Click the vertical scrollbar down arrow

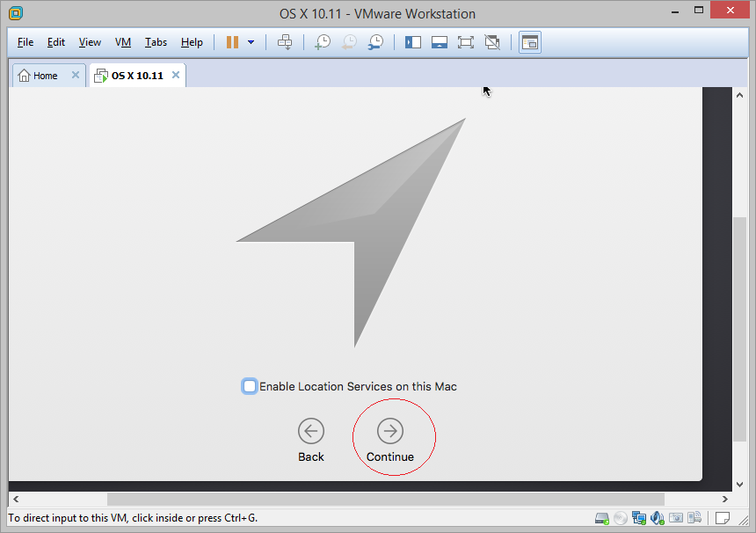tap(739, 485)
